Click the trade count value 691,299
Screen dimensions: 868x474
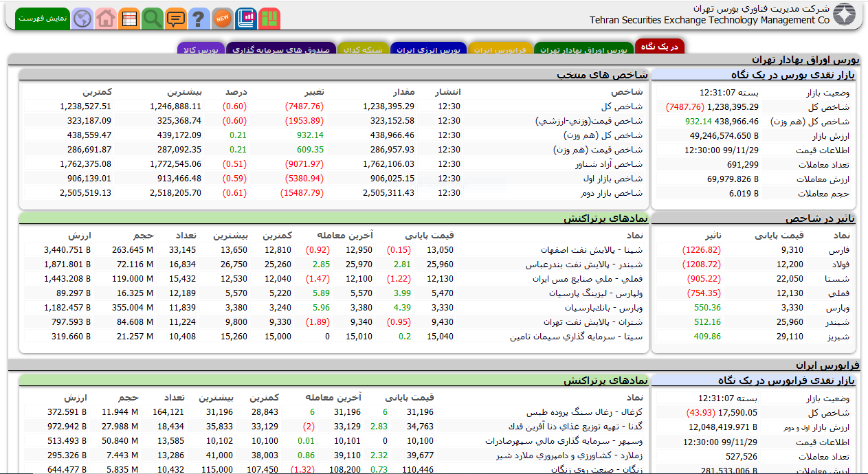coord(742,165)
